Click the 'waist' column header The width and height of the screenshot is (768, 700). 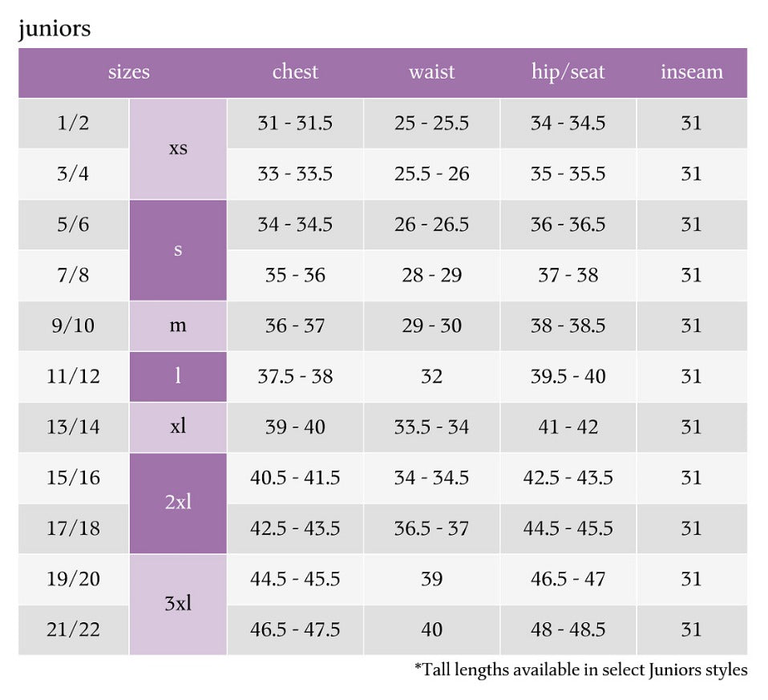[431, 72]
